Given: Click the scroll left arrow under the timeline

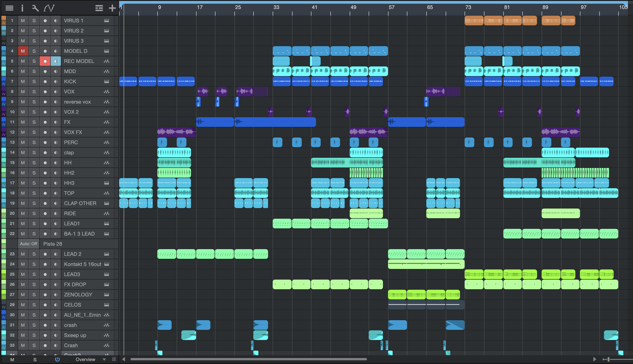Looking at the screenshot, I should (x=123, y=359).
